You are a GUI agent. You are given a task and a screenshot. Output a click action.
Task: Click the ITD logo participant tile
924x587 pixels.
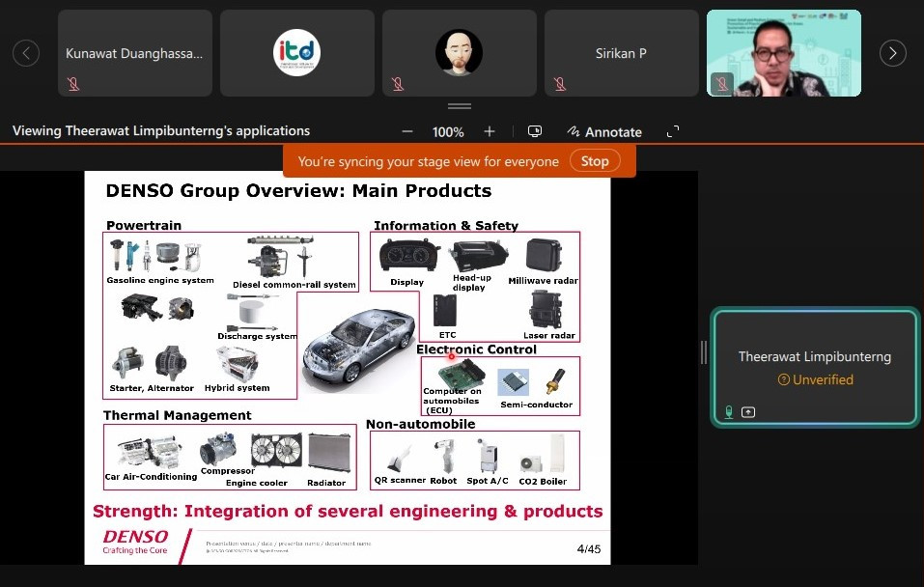coord(297,53)
